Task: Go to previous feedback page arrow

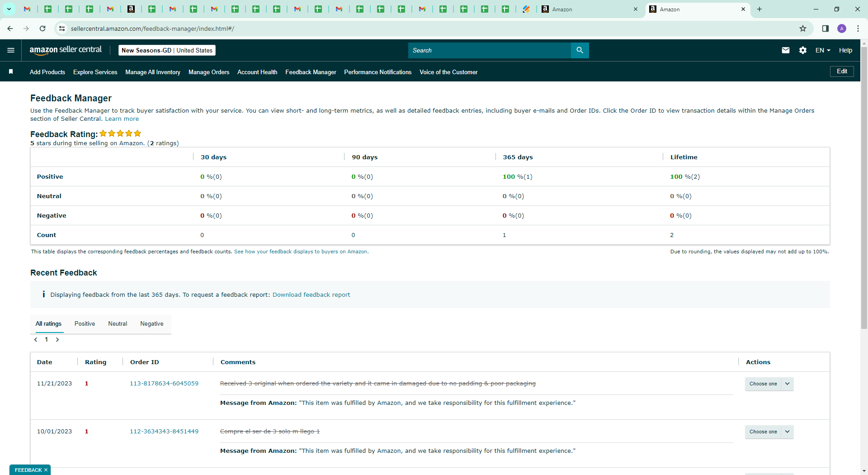Action: pos(36,340)
